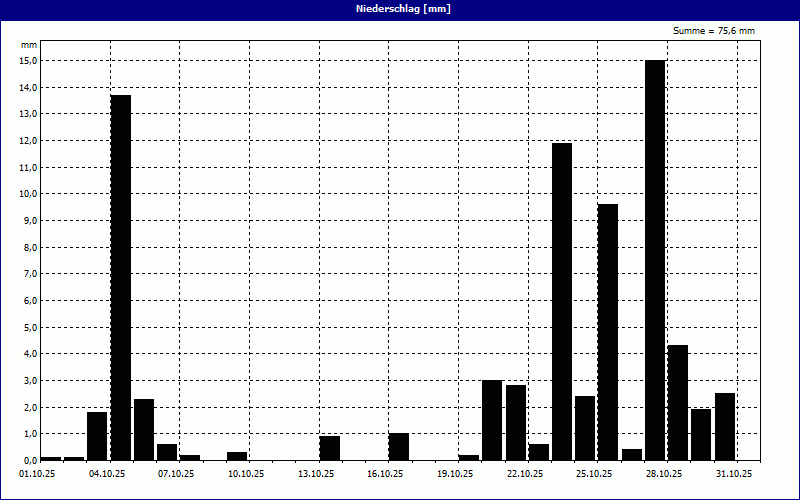Click the 4,0 y-axis value
Image resolution: width=800 pixels, height=500 pixels.
point(29,354)
